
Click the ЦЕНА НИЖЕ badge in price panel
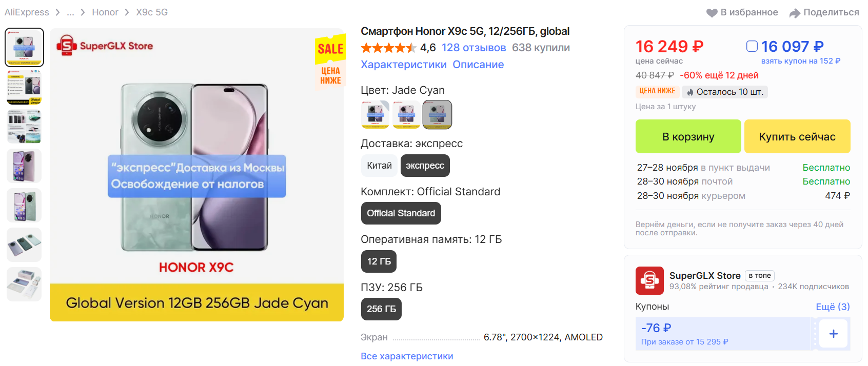(657, 91)
